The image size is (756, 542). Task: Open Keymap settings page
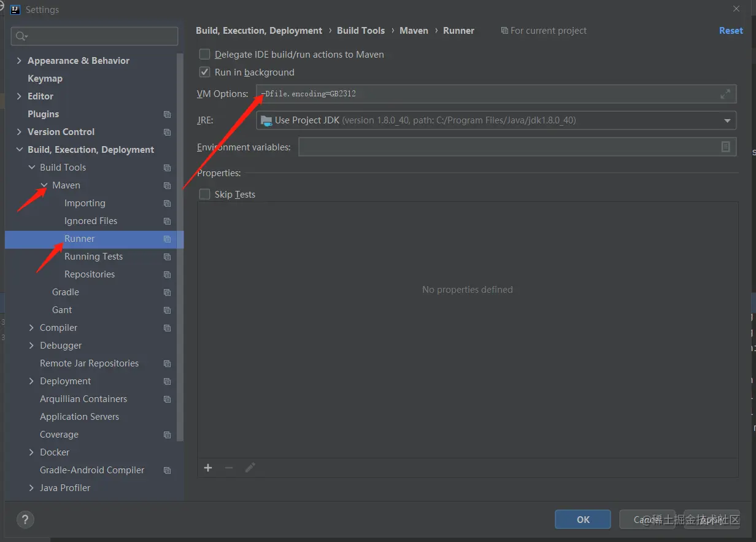pos(45,79)
